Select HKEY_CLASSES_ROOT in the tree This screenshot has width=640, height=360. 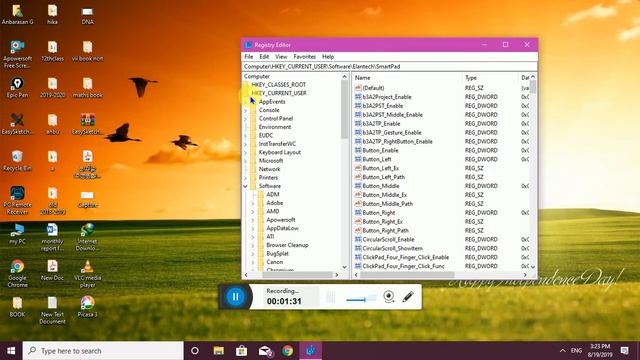tap(278, 84)
